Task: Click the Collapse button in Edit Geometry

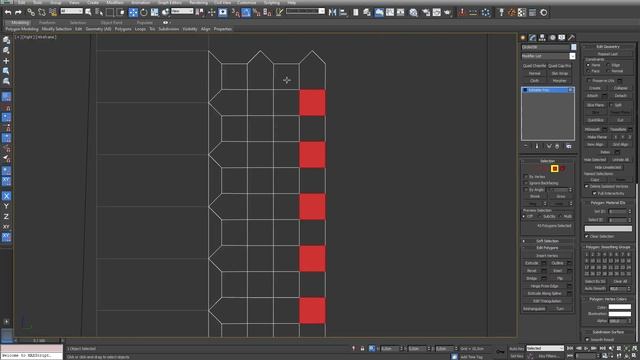Action: (x=620, y=88)
